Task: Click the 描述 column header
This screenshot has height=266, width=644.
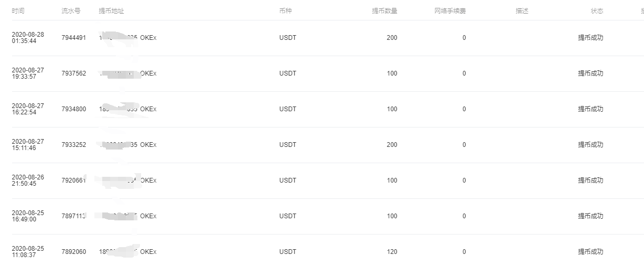Action: (522, 11)
